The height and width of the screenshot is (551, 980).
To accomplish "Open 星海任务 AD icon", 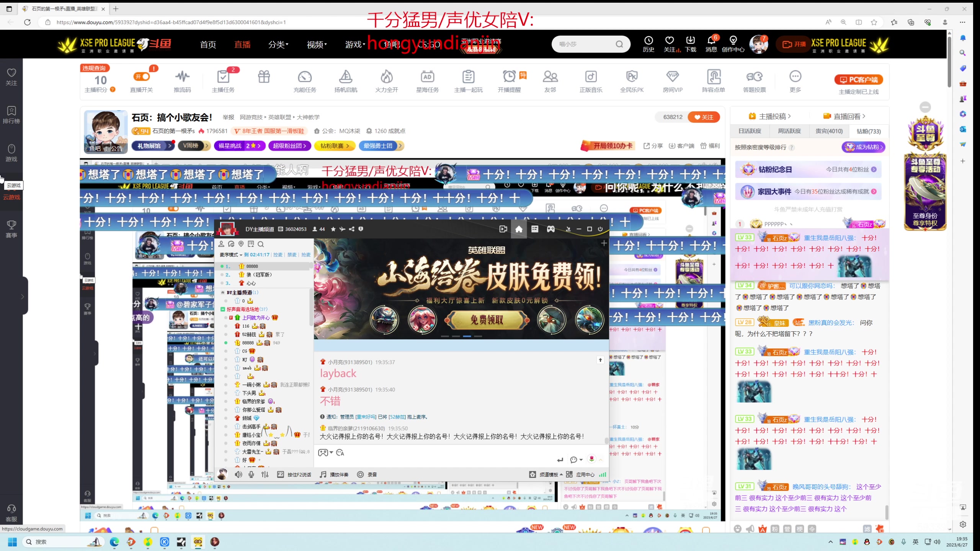I will tap(427, 77).
